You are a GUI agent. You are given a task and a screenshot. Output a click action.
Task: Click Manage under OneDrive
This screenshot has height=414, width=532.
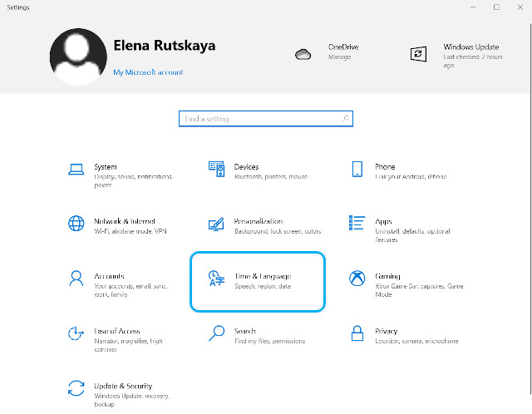click(x=340, y=57)
